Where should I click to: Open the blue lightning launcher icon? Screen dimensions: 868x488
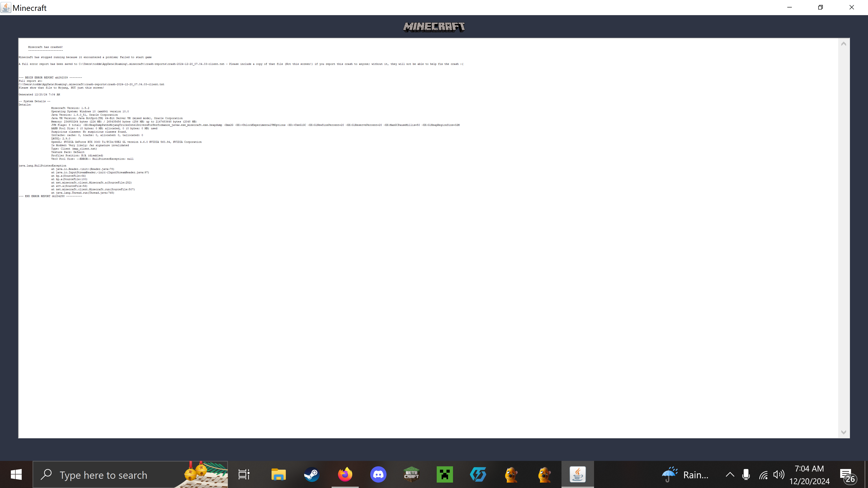click(x=478, y=474)
